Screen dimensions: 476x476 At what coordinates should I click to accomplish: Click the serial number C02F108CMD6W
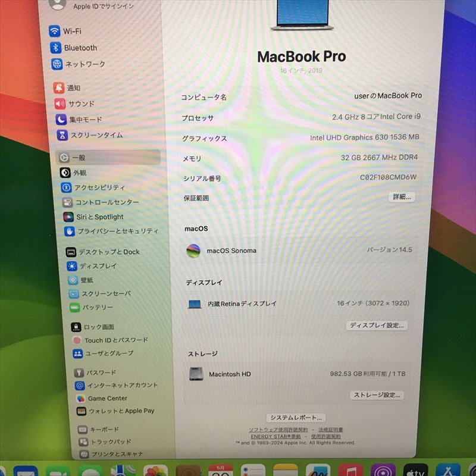click(x=388, y=177)
